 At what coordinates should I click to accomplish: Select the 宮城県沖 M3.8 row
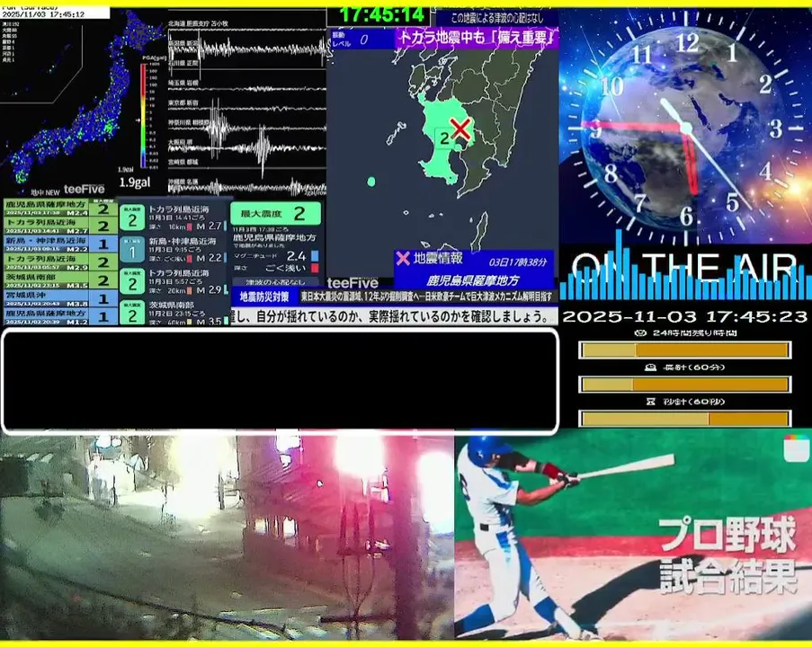pos(60,298)
